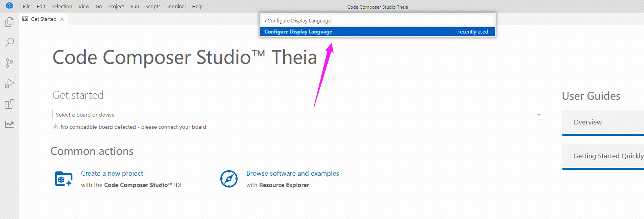This screenshot has width=644, height=219.
Task: Click the Code Composer Studio Theia window title
Action: (378, 7)
